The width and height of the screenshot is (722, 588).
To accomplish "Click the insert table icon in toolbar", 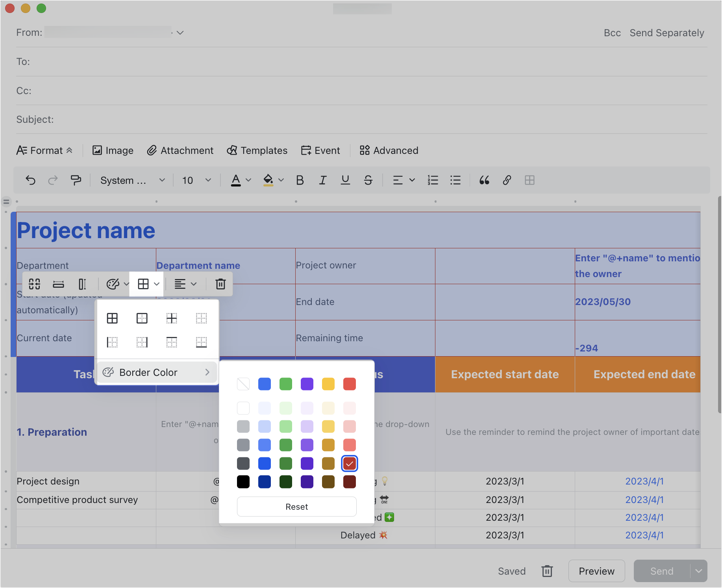I will [x=530, y=180].
